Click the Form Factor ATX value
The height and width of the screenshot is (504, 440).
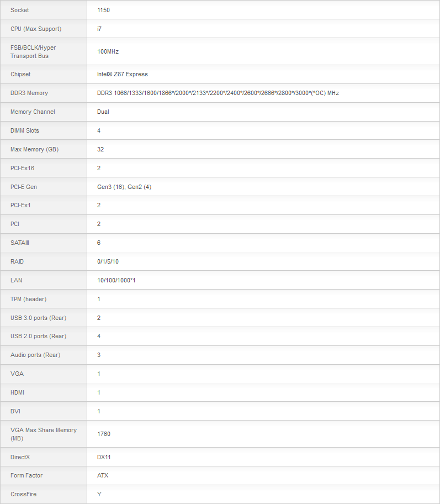(x=103, y=475)
